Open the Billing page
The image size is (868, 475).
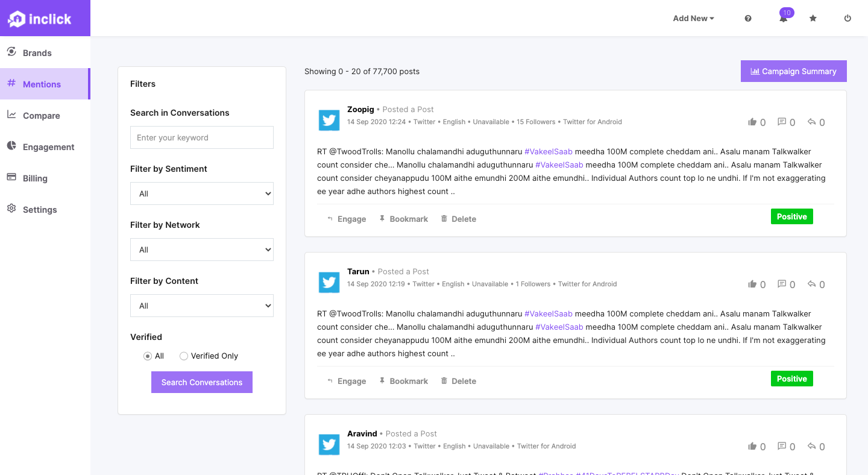point(45,178)
